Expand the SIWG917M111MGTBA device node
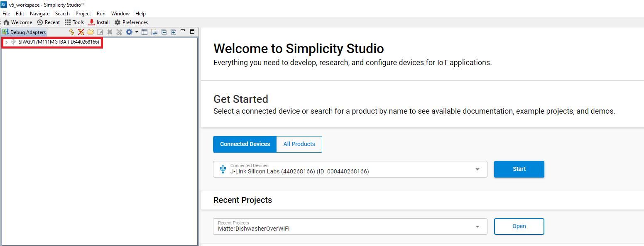644x246 pixels. tap(6, 42)
